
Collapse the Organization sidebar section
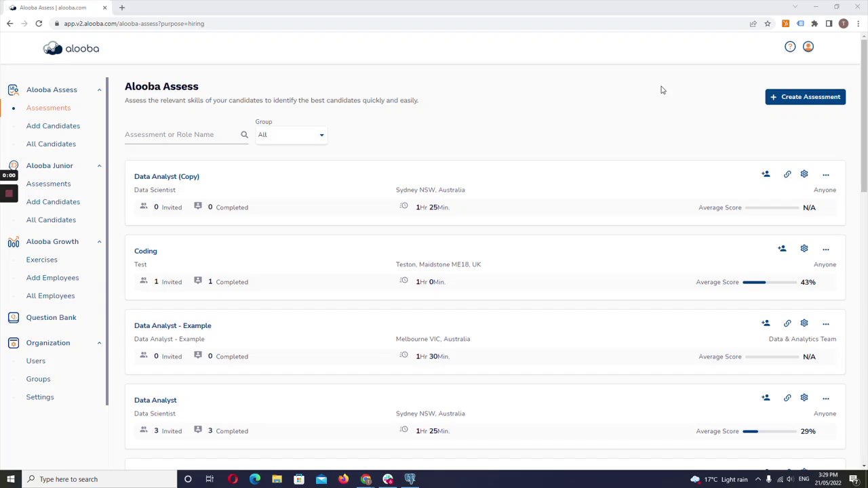click(x=99, y=343)
